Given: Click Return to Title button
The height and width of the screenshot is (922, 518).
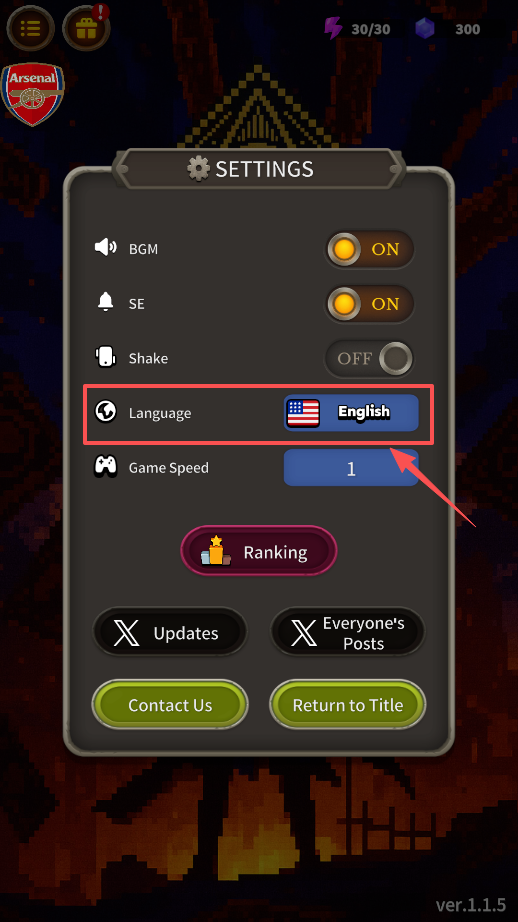Looking at the screenshot, I should [x=347, y=704].
